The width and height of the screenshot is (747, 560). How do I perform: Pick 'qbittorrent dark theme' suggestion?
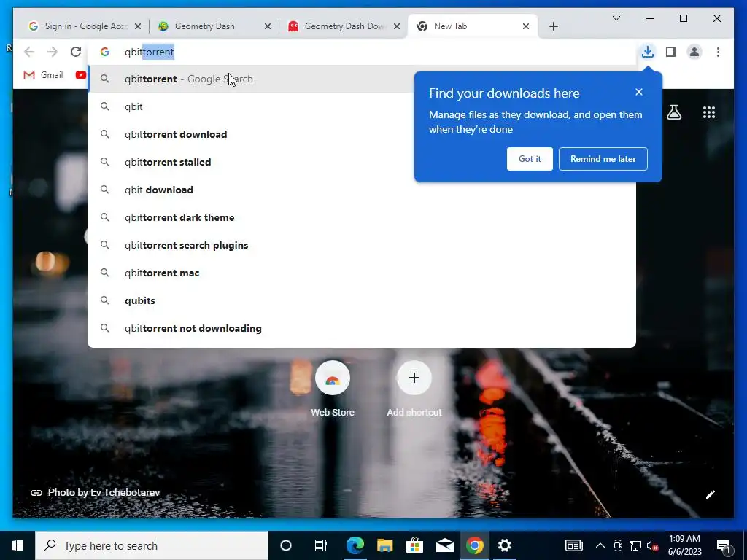[x=362, y=217]
